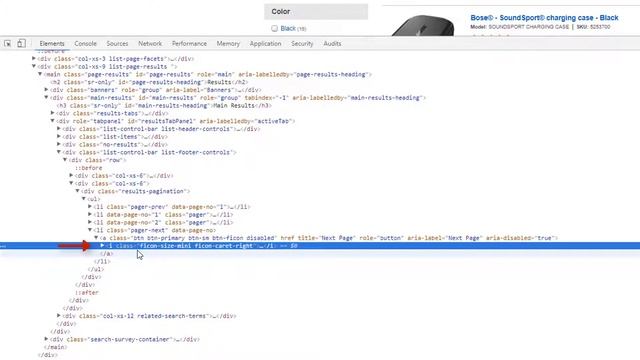Select the h2 page-results-heading line
The image size is (640, 360).
point(149,82)
